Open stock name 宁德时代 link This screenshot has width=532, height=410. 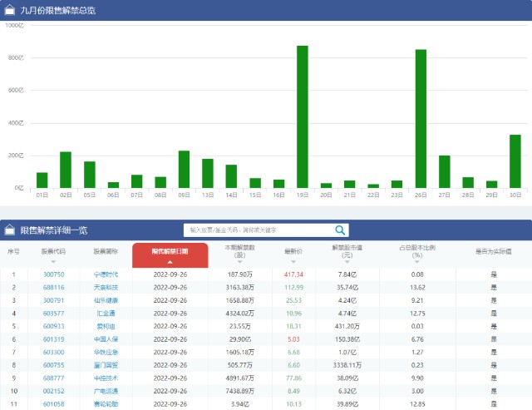coord(106,274)
